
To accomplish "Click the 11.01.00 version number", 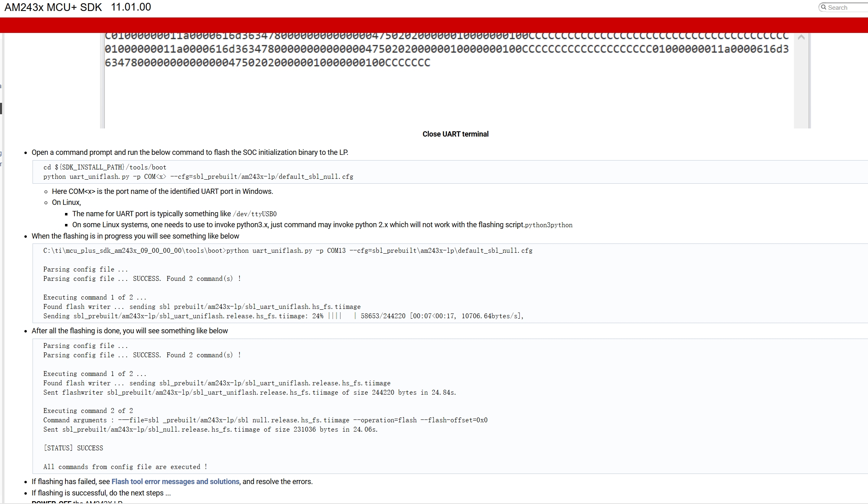I will 131,7.
